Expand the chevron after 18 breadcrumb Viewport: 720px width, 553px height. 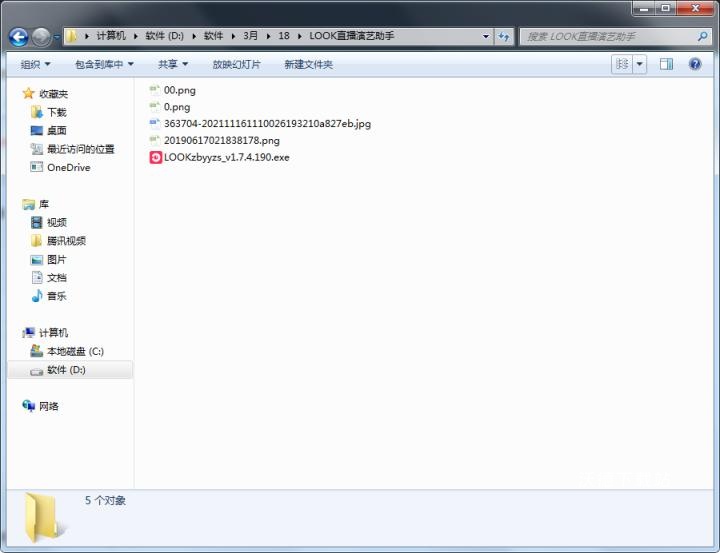(300, 36)
